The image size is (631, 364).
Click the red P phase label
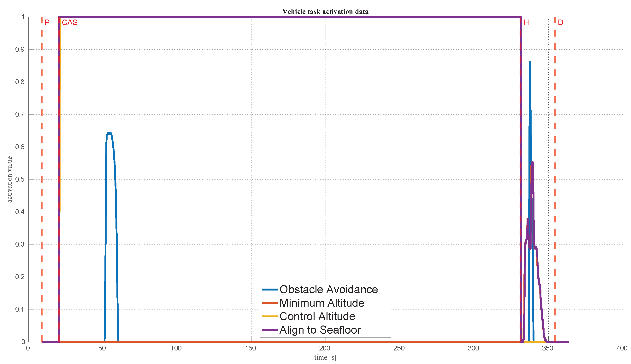pos(47,23)
